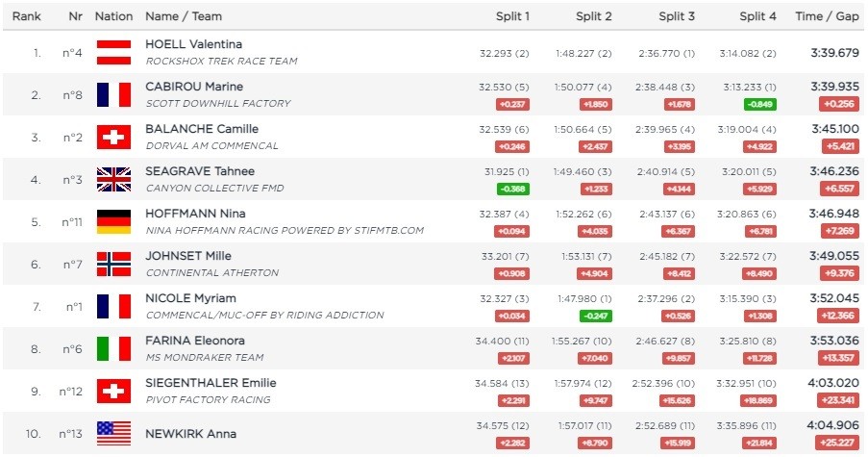Click the Italian flag beside Farina Eleonora
Image resolution: width=868 pixels, height=457 pixels.
pyautogui.click(x=113, y=348)
